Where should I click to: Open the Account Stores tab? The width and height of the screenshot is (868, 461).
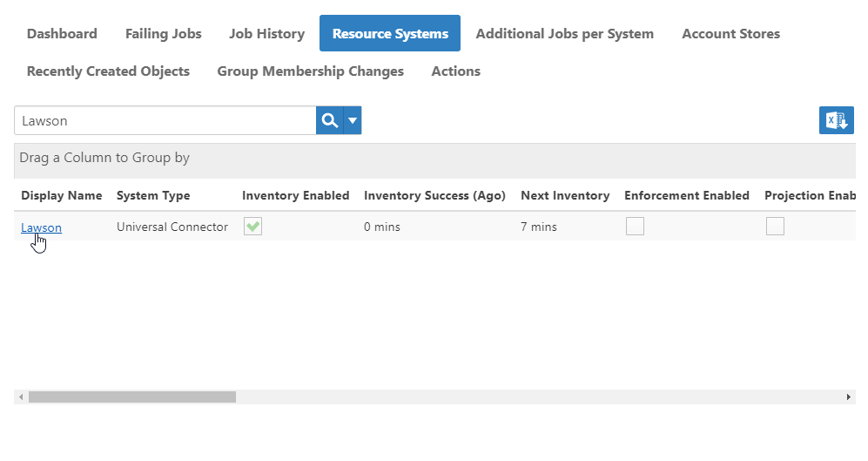[730, 34]
